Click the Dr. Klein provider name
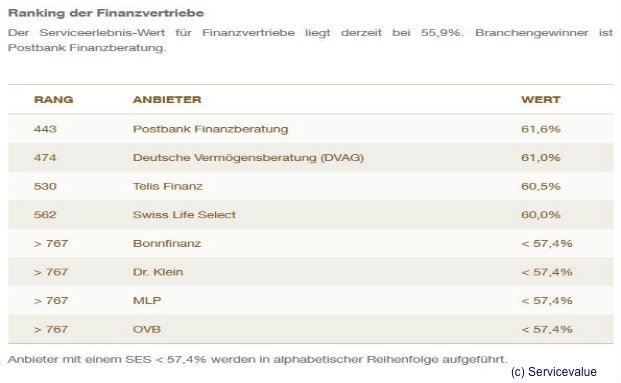 158,272
